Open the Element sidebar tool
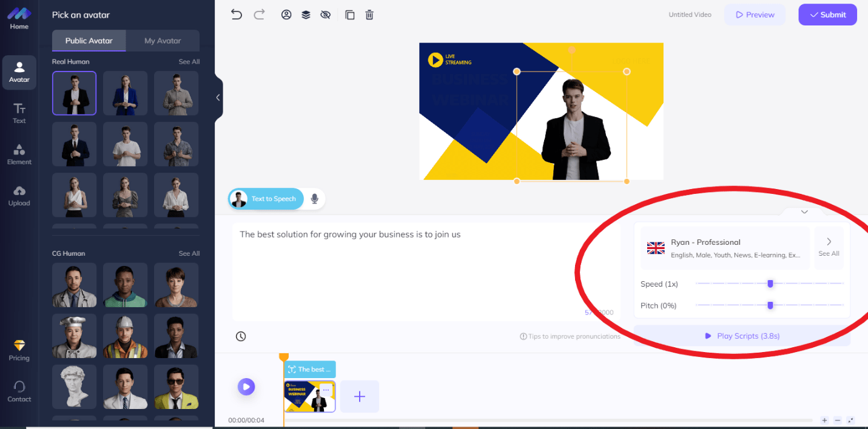Screen dimensions: 868x429 (x=19, y=155)
